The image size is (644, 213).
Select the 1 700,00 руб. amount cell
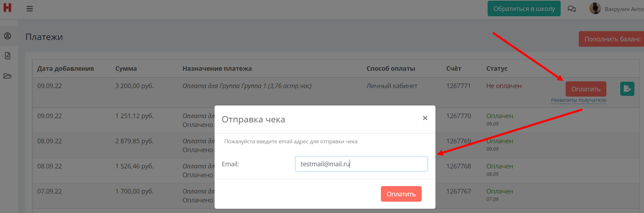click(134, 191)
